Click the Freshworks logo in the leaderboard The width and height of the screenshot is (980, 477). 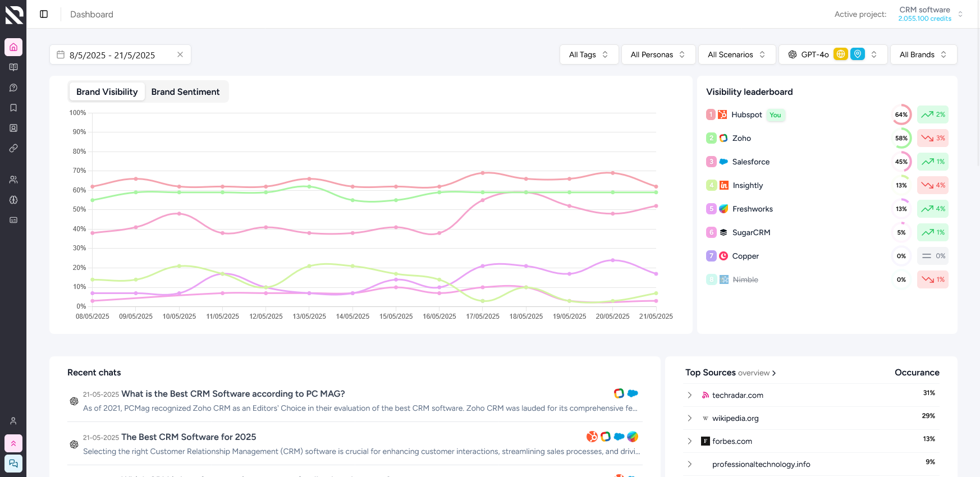[x=723, y=209]
